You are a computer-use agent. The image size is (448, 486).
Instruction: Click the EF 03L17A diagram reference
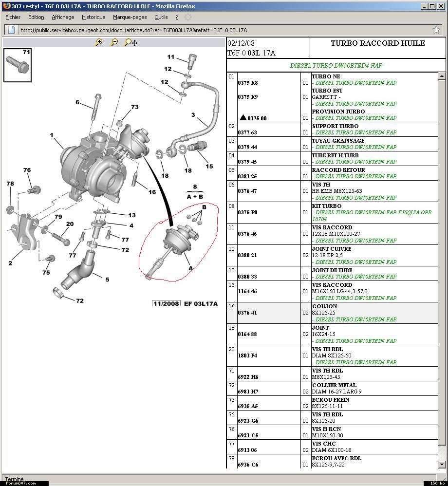[x=201, y=304]
